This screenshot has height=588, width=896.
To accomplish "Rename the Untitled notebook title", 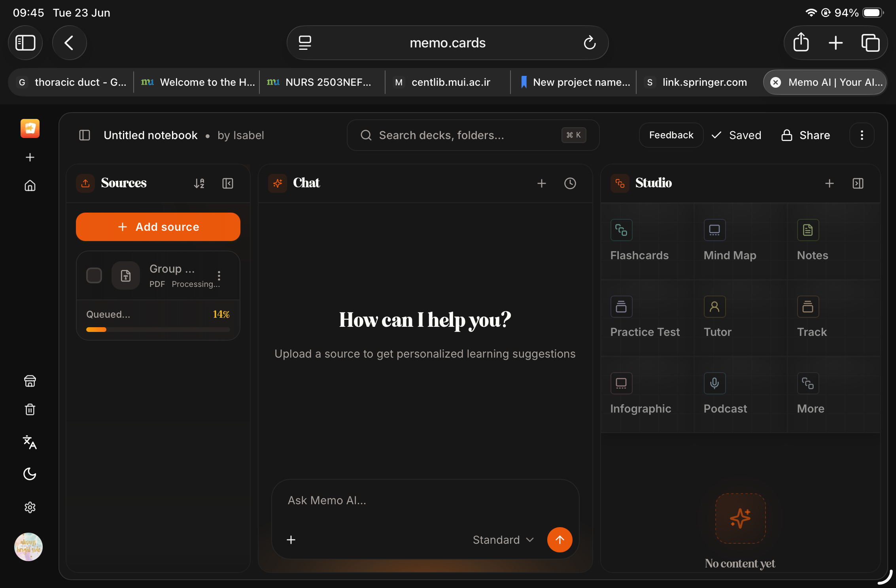I will [x=150, y=135].
